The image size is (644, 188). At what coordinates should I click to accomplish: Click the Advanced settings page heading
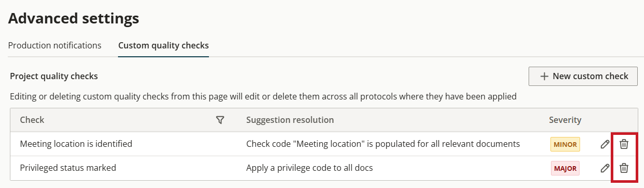[74, 19]
